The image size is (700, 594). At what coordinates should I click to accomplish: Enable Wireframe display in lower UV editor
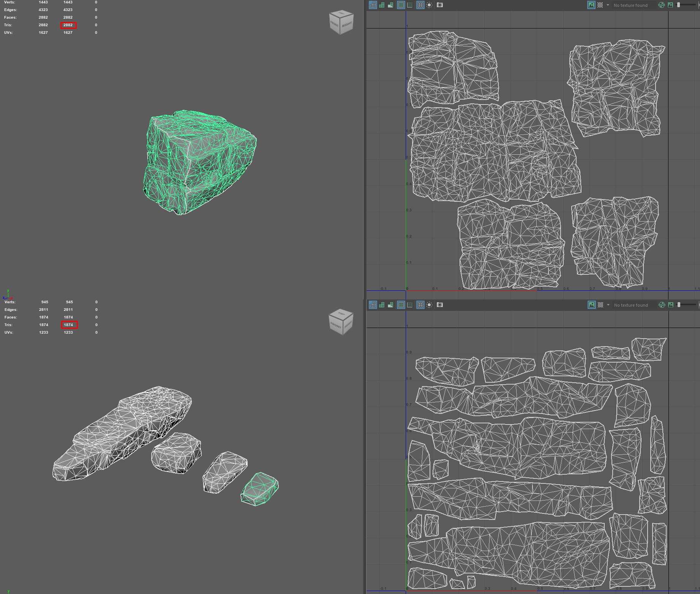coord(373,305)
